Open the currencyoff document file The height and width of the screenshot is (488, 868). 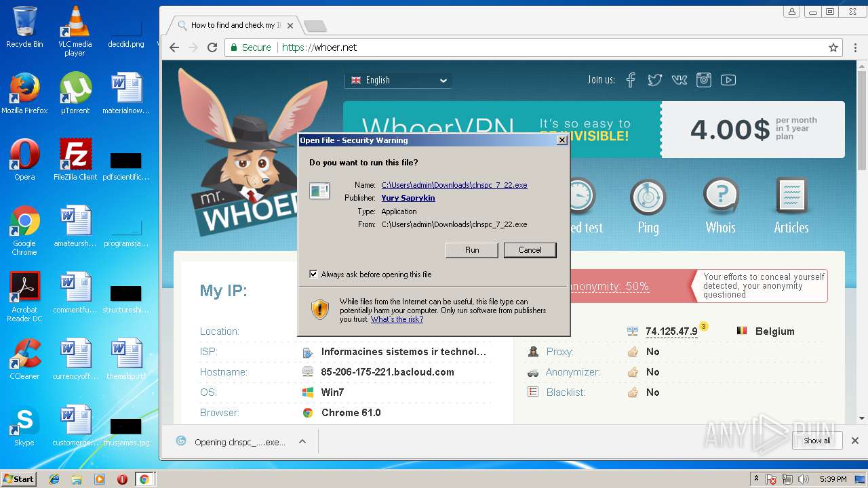point(75,359)
